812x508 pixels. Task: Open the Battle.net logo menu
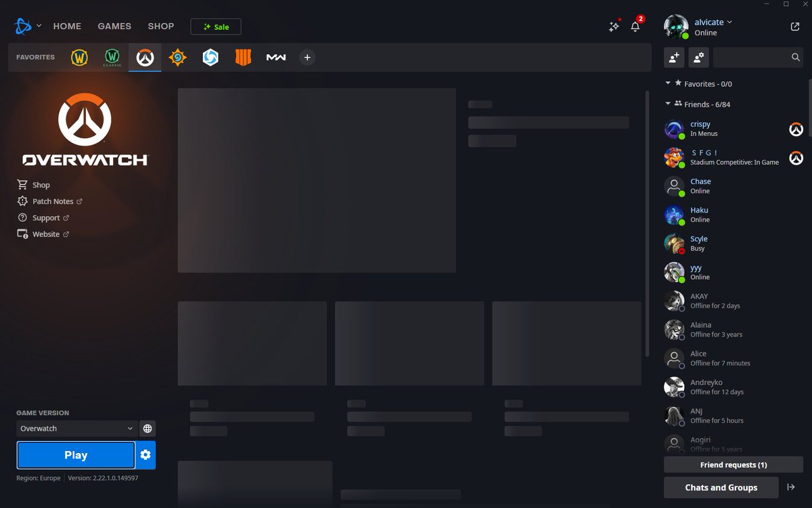coord(22,26)
